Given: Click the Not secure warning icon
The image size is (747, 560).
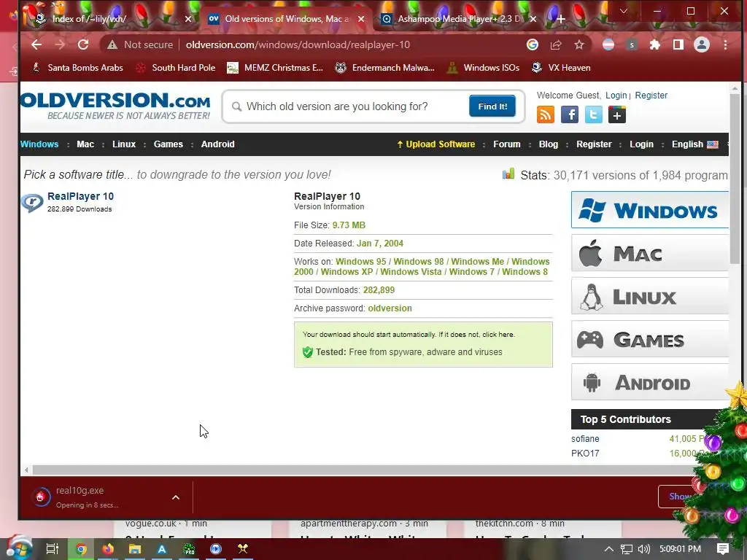Looking at the screenshot, I should coord(112,44).
